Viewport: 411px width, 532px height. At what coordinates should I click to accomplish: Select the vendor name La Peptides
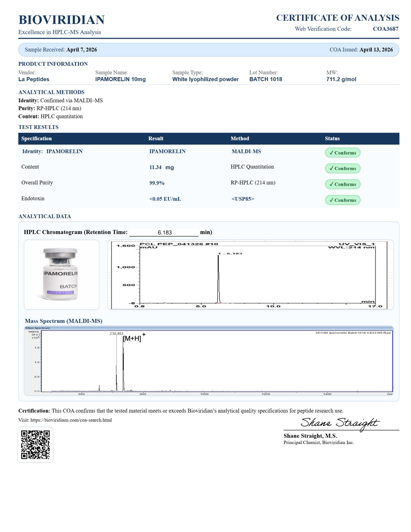pos(34,79)
